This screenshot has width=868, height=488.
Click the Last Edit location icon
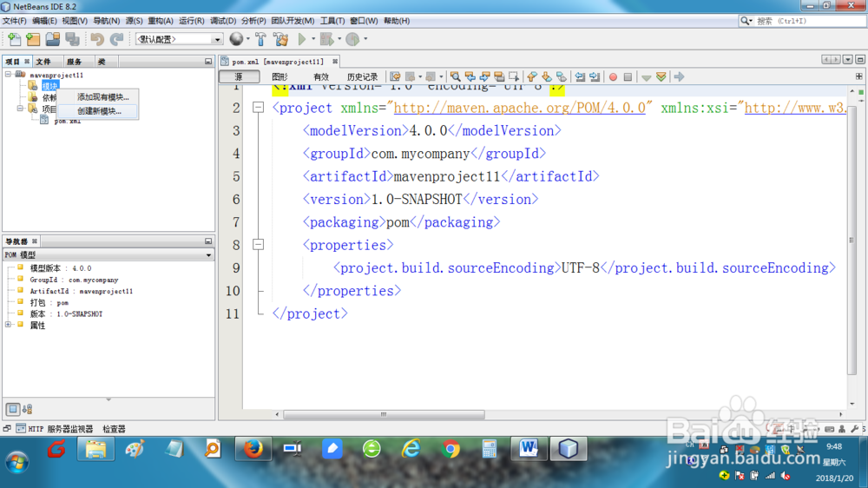[395, 76]
